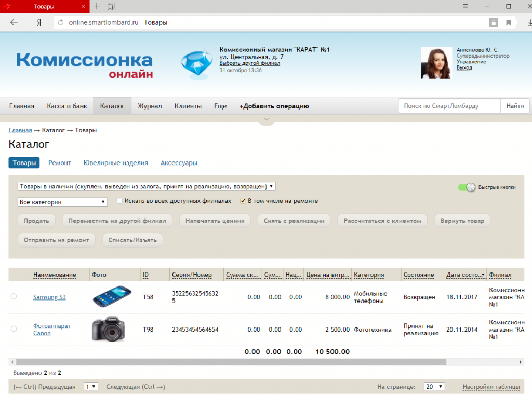Switch to the Аксессуары tab

click(179, 163)
